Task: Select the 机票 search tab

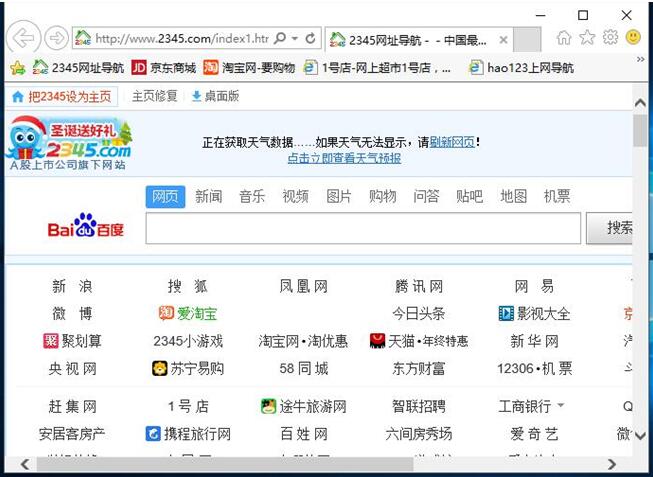Action: click(557, 197)
